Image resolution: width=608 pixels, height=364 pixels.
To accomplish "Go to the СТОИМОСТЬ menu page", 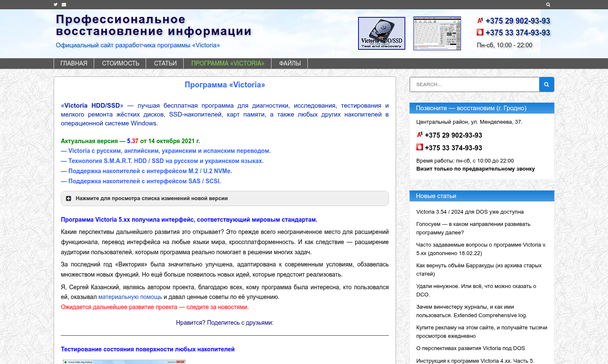I will coord(120,63).
